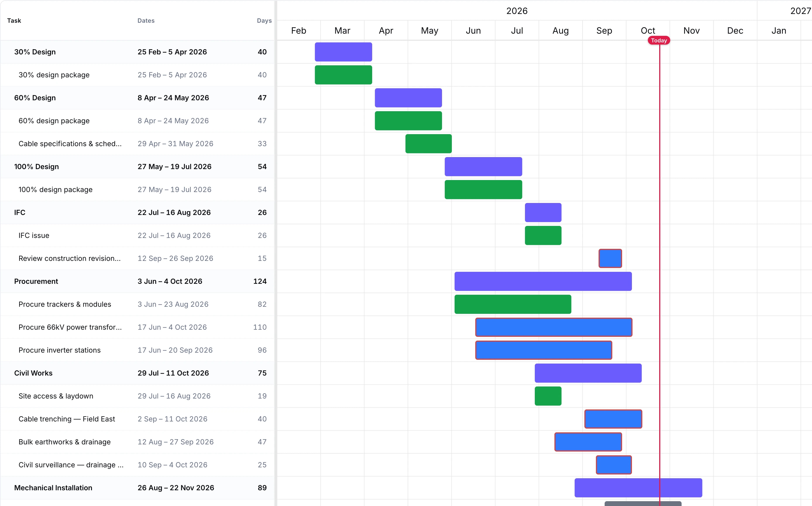Click green Site access & laydown bar
812x506 pixels.
548,396
